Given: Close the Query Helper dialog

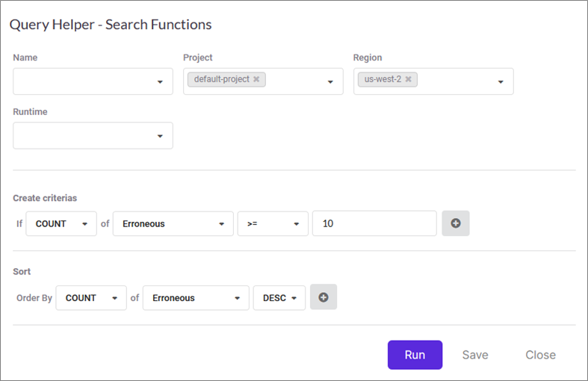Looking at the screenshot, I should pyautogui.click(x=540, y=355).
